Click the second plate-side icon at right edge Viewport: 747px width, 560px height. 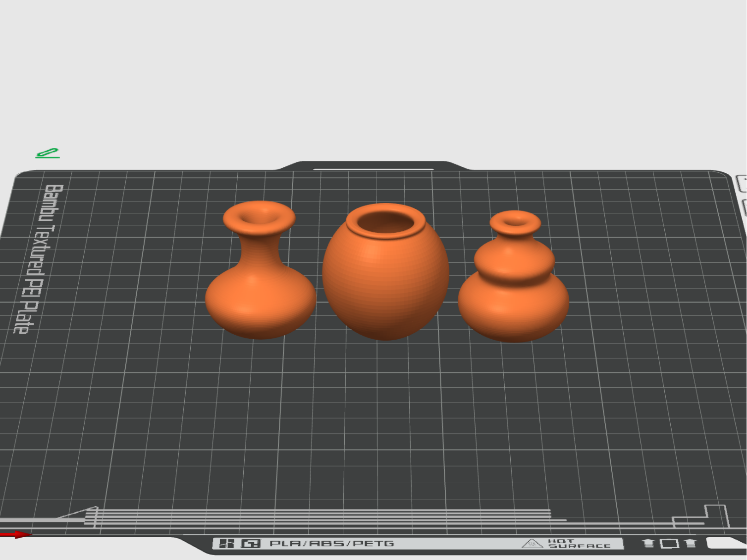[x=744, y=208]
